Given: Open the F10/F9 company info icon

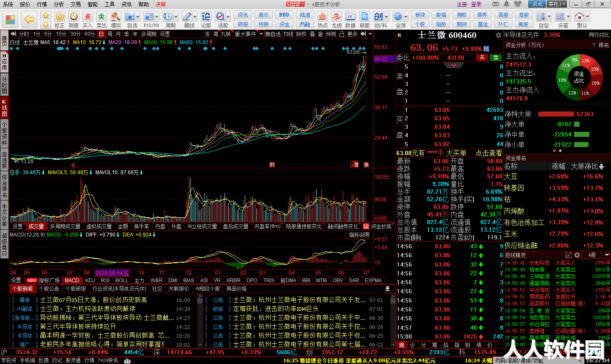Looking at the screenshot, I should [x=149, y=17].
